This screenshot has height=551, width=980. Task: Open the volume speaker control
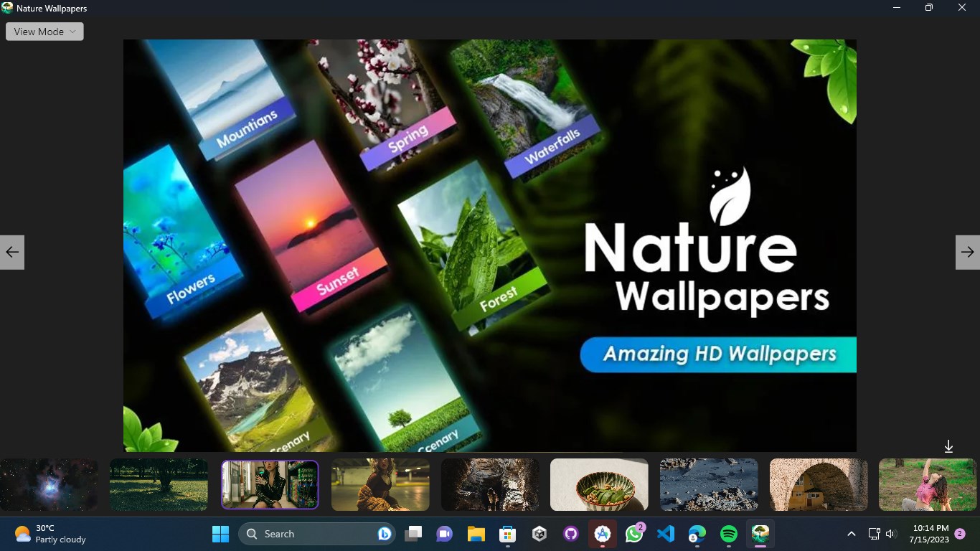click(x=891, y=534)
